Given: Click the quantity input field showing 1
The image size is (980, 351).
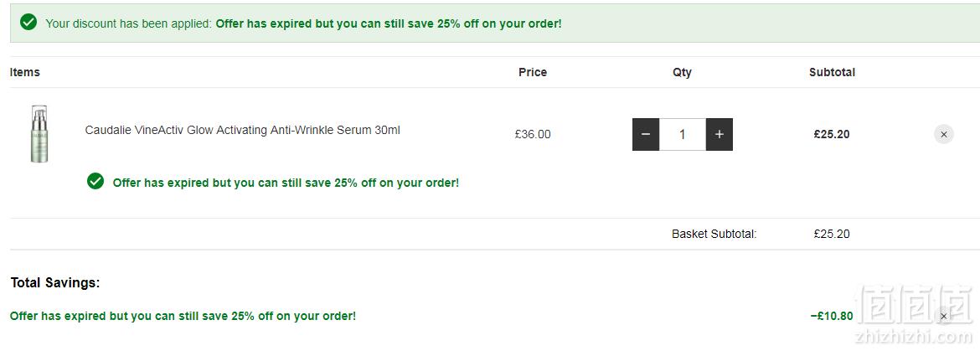Looking at the screenshot, I should 683,134.
